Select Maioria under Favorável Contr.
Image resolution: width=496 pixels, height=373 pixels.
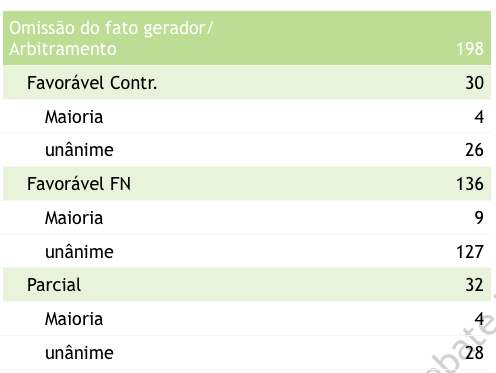pyautogui.click(x=74, y=117)
